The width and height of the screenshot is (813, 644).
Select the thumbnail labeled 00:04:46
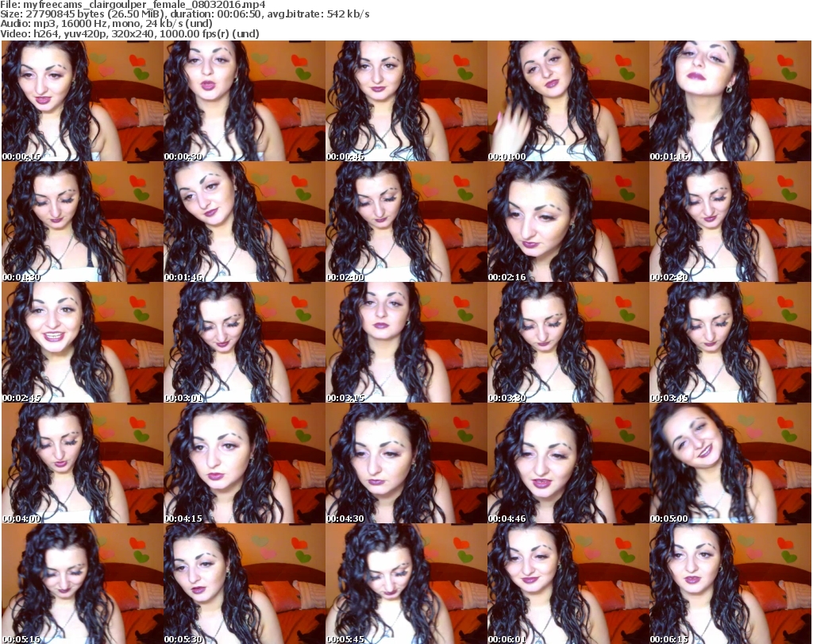568,463
